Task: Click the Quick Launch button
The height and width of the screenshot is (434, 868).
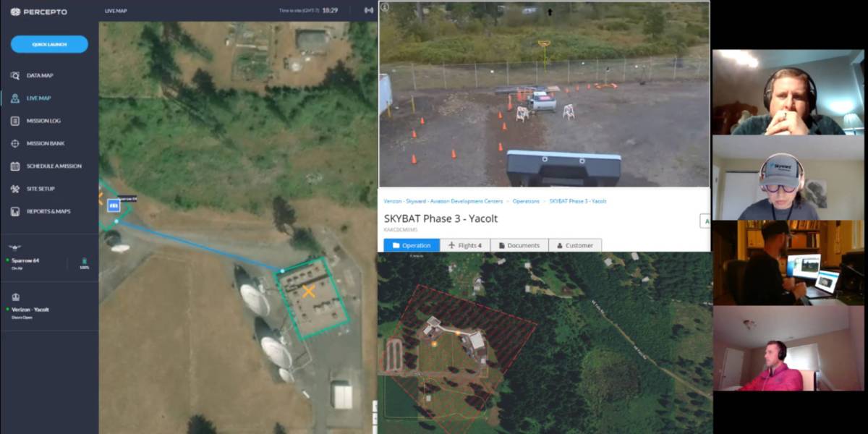Action: point(49,44)
